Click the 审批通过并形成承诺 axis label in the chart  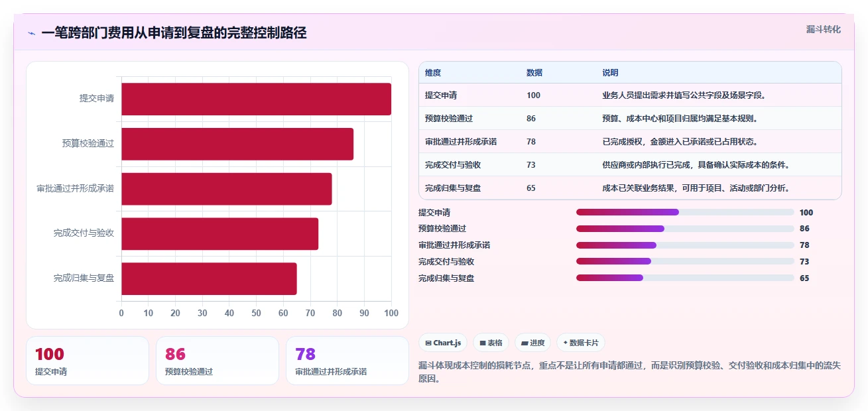point(76,189)
